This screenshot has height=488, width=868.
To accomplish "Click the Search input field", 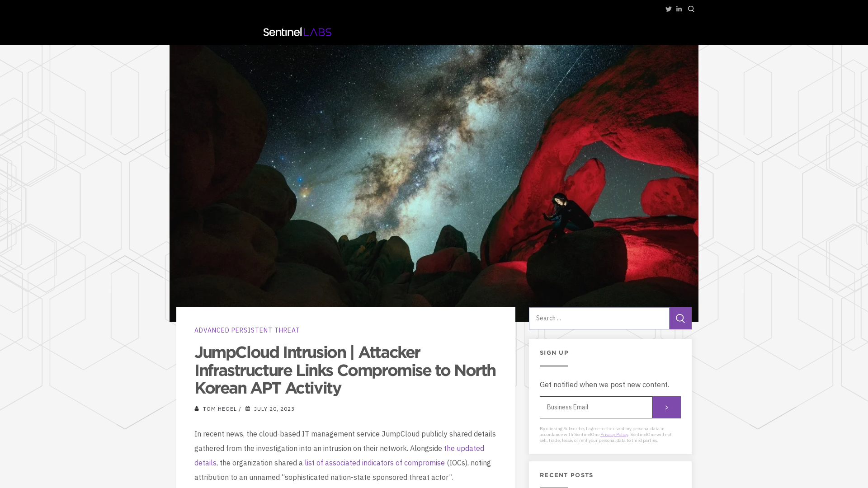I will coord(599,318).
